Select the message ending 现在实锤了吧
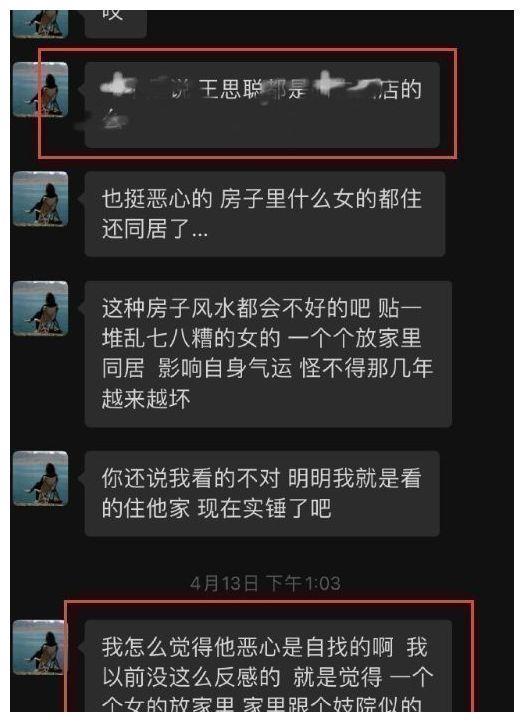This screenshot has width=524, height=722. [x=262, y=494]
